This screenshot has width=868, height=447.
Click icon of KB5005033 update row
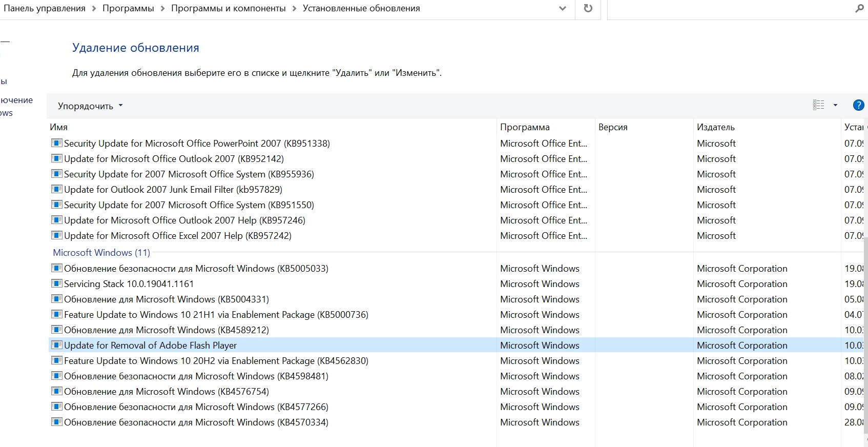[57, 268]
